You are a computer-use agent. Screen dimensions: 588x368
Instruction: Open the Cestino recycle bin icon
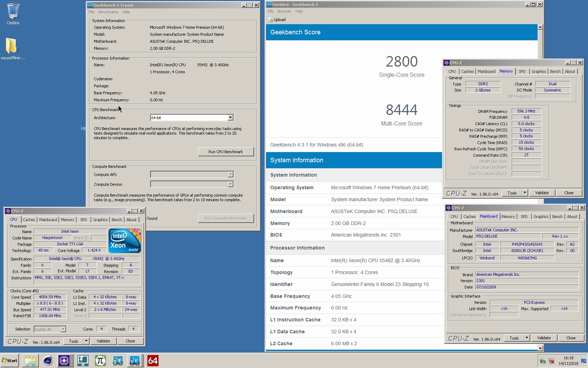[13, 14]
